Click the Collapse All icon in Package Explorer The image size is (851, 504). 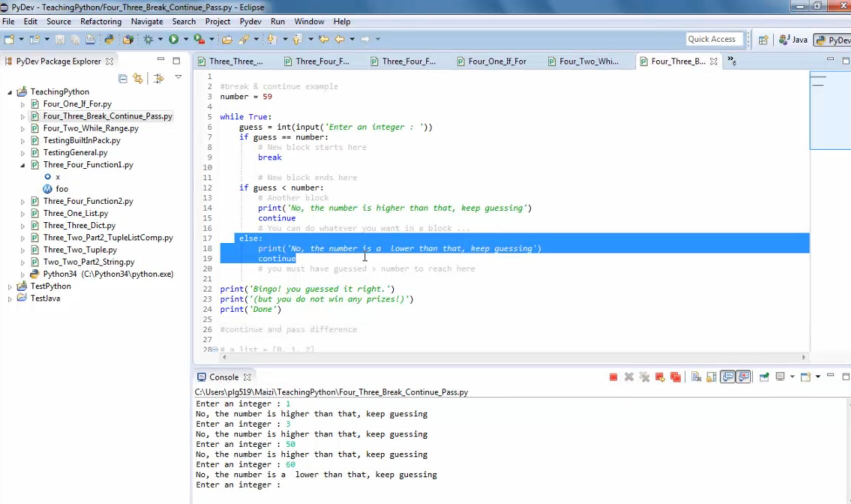[122, 78]
